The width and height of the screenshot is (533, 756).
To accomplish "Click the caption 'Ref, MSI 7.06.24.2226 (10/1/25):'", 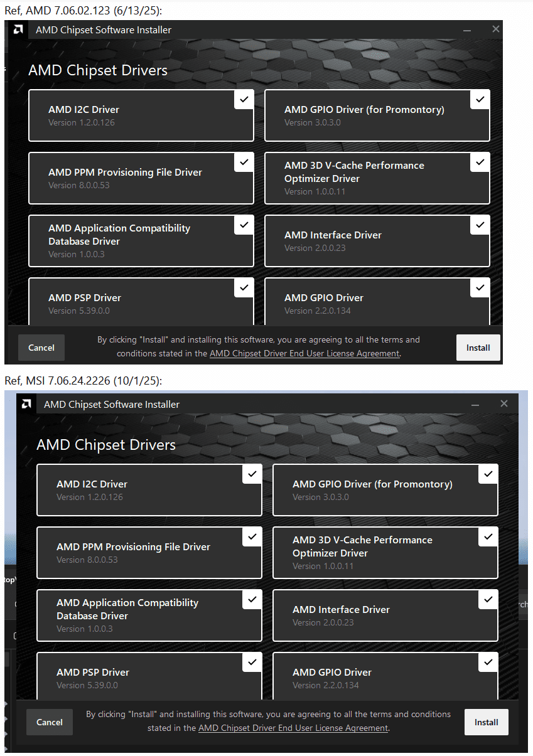I will (x=83, y=380).
